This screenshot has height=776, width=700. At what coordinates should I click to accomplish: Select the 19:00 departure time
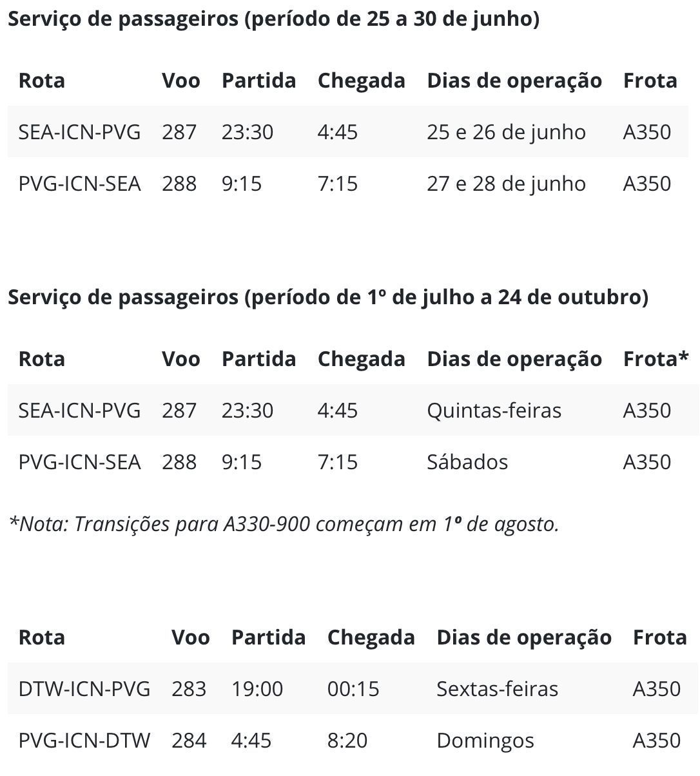(257, 689)
